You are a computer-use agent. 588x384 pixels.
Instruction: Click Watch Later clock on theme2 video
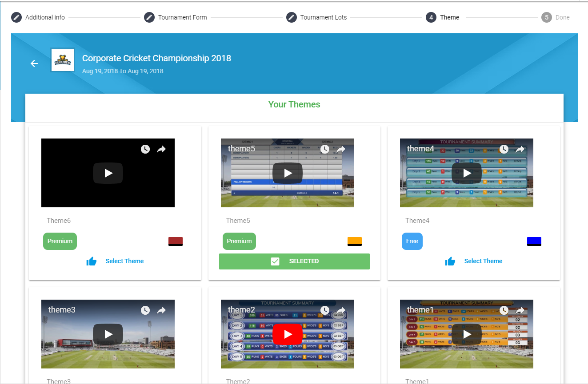click(x=325, y=310)
